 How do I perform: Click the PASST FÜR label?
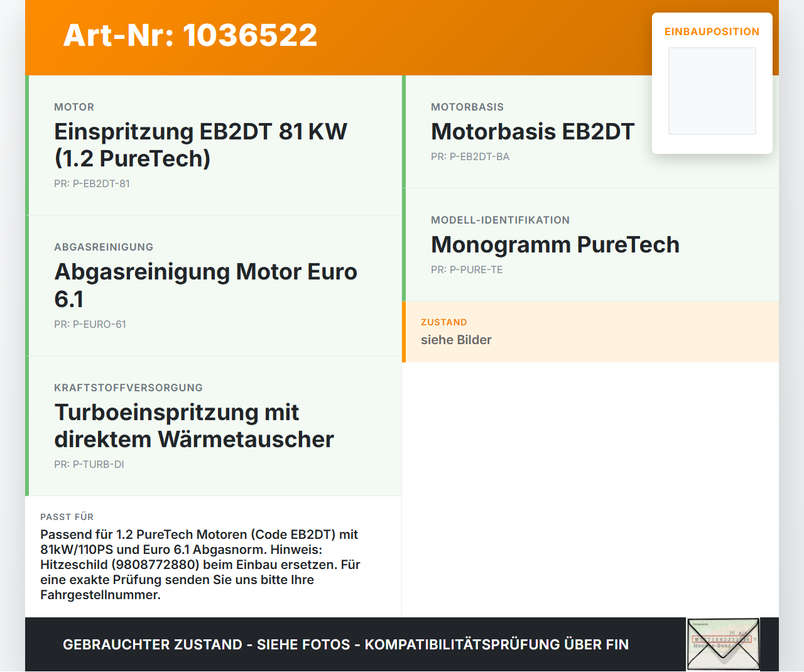click(67, 517)
